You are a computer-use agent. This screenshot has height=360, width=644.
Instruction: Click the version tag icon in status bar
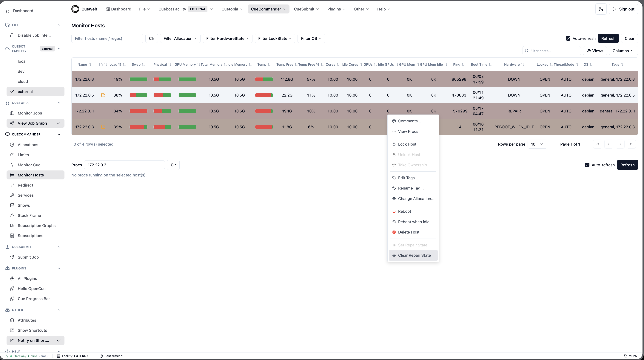point(626,356)
